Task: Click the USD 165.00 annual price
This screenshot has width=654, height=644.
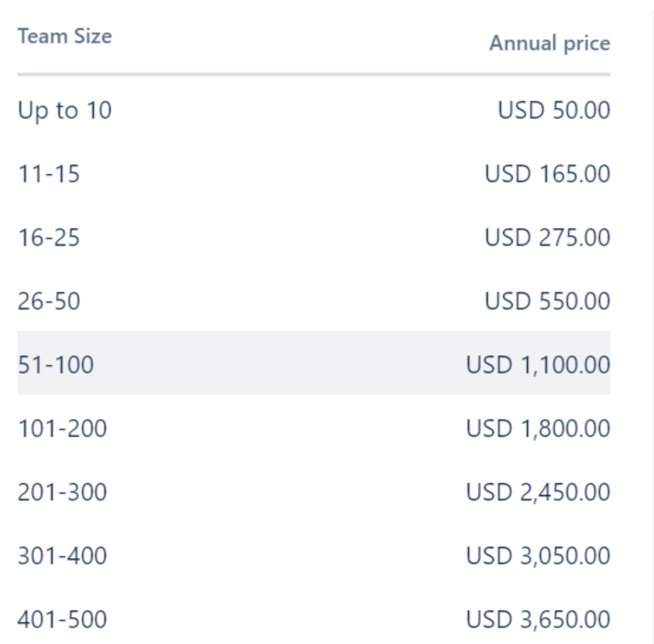Action: coord(547,174)
